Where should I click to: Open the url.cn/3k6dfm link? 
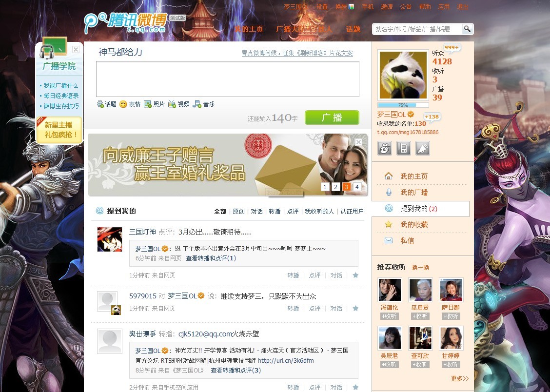click(286, 360)
